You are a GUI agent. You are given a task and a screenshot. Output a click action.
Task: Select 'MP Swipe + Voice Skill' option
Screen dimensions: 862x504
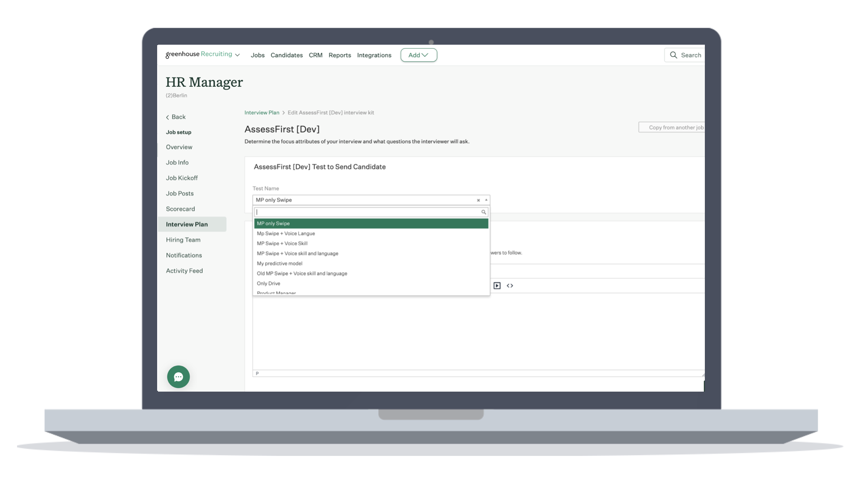pyautogui.click(x=282, y=243)
